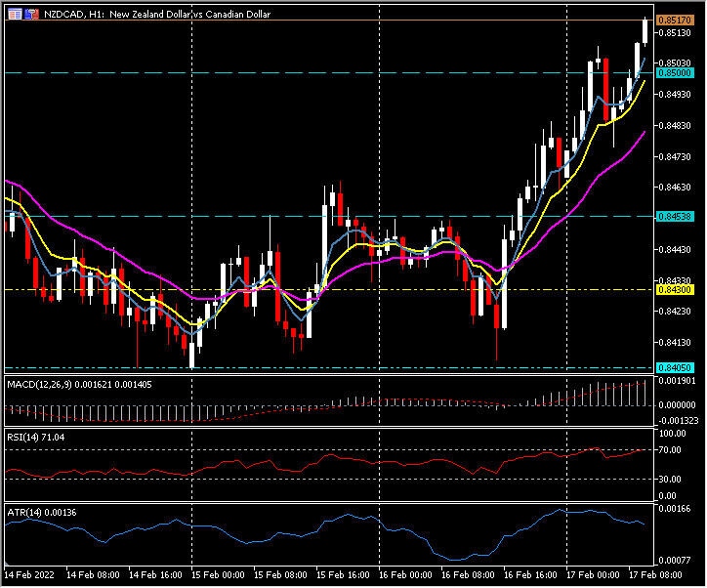Click the yellow 0.84300 level price label
Screen dimensions: 707x588
click(x=675, y=289)
